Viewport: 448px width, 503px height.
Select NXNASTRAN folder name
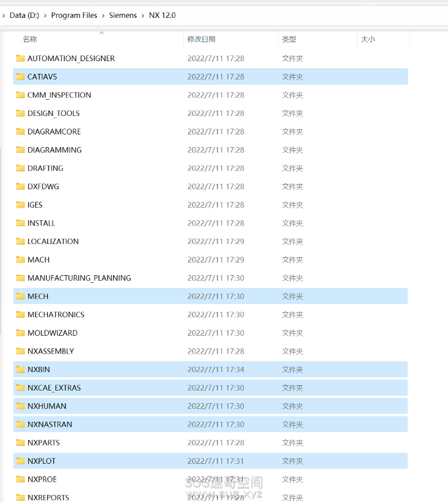(x=50, y=424)
